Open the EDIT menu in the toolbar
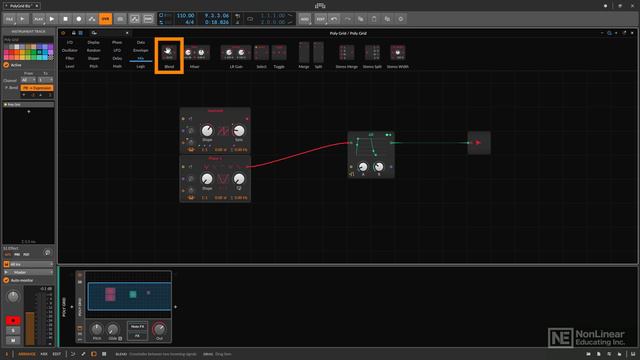Image resolution: width=640 pixels, height=360 pixels. click(x=320, y=19)
